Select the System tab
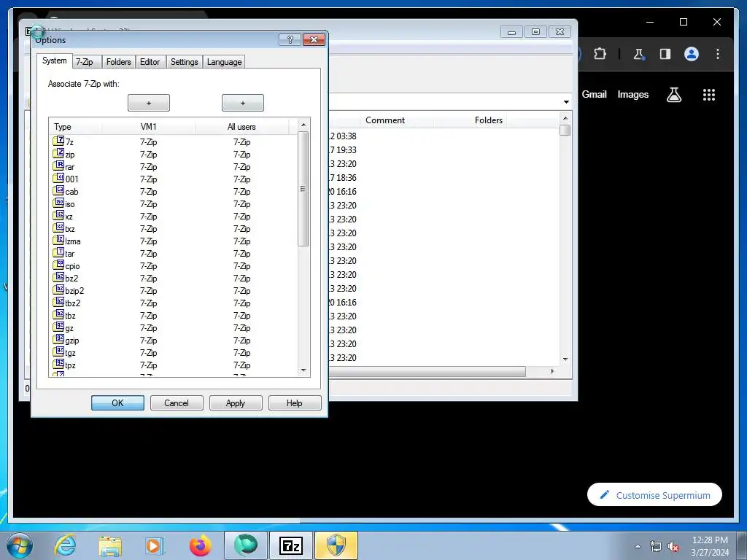The width and height of the screenshot is (747, 560). 54,61
